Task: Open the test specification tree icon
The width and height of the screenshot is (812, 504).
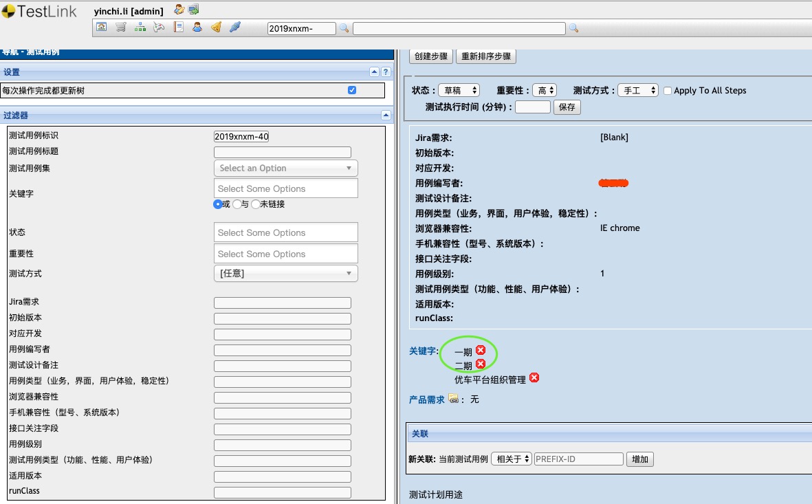Action: pyautogui.click(x=140, y=27)
